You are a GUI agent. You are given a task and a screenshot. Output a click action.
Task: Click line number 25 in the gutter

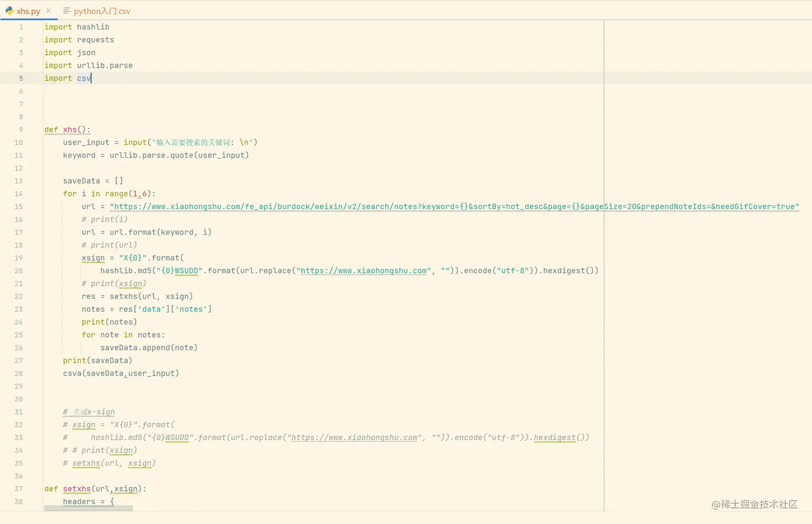(19, 335)
